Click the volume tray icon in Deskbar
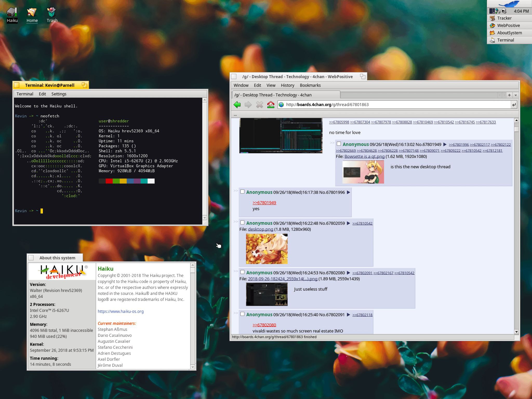This screenshot has width=532, height=399. point(504,11)
